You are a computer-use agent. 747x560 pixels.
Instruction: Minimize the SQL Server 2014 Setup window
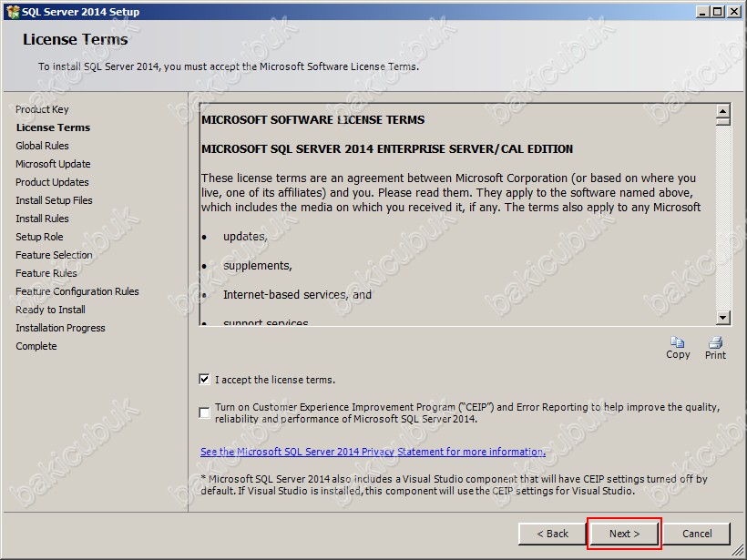point(701,12)
